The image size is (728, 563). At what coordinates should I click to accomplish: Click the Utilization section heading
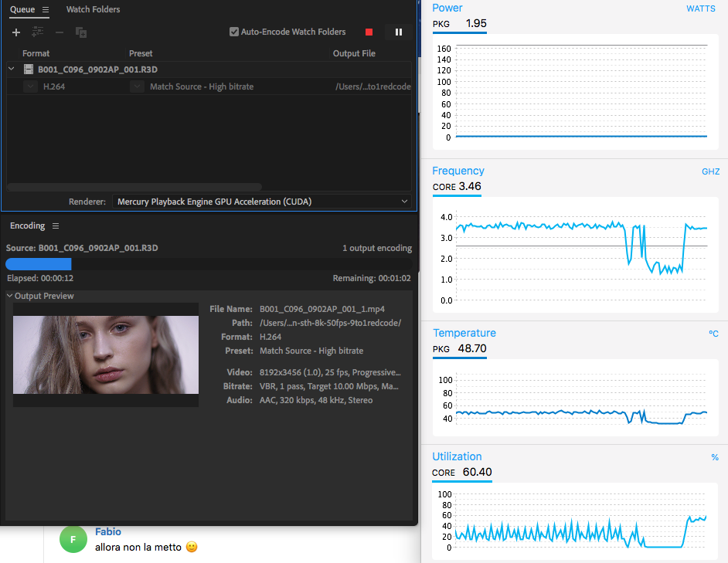[457, 456]
